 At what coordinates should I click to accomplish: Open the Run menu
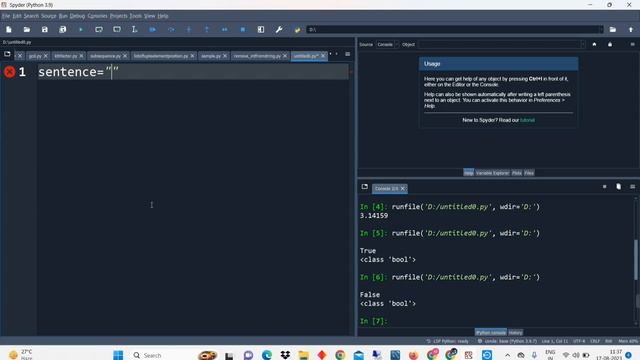pyautogui.click(x=63, y=16)
